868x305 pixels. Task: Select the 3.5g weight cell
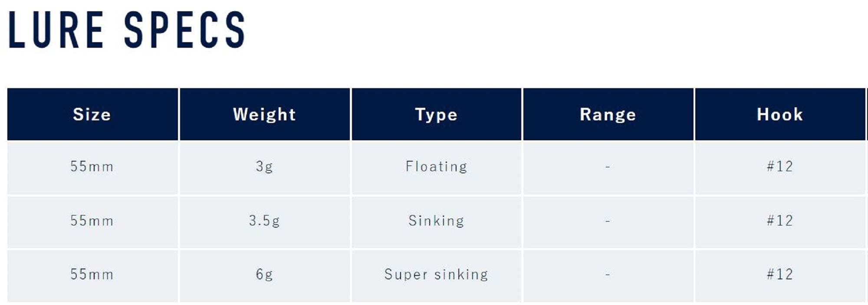point(264,221)
